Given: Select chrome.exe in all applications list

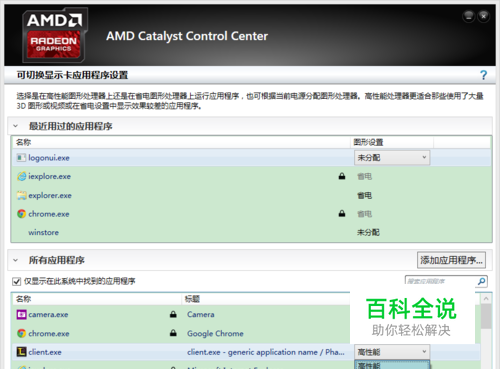Looking at the screenshot, I should point(49,333).
